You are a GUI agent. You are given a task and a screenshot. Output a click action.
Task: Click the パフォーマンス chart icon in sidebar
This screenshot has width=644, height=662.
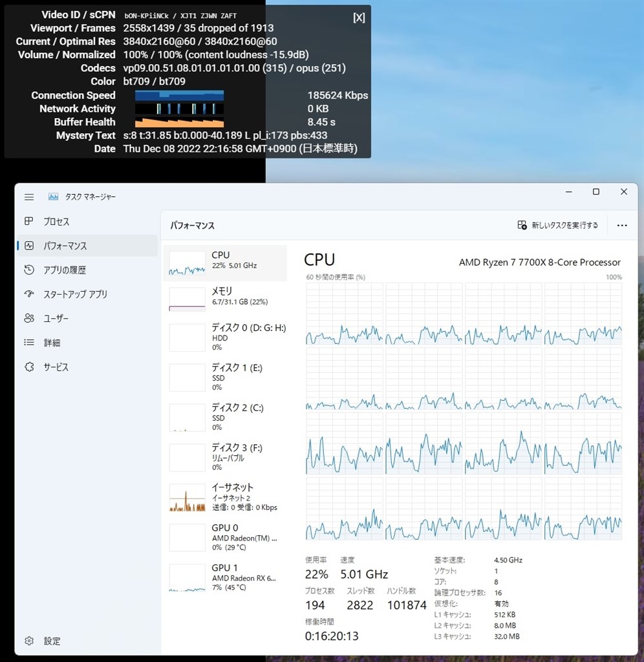coord(29,246)
